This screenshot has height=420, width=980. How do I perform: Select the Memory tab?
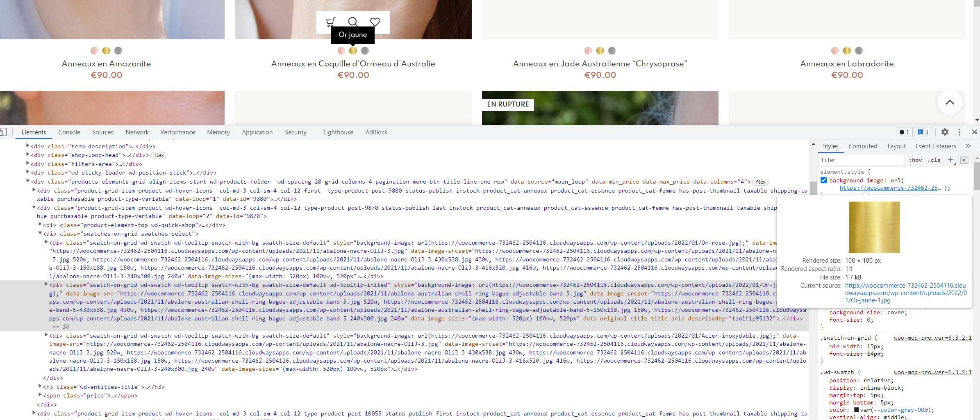[218, 132]
